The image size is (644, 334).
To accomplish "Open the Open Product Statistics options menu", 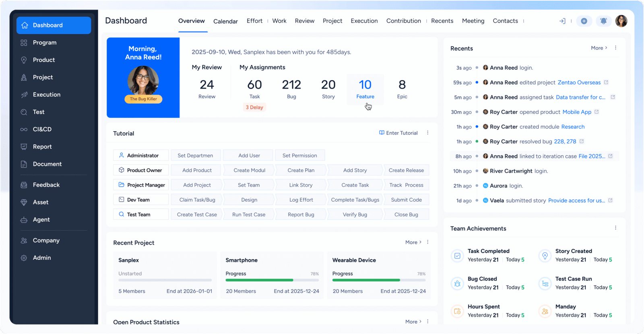I will click(427, 322).
